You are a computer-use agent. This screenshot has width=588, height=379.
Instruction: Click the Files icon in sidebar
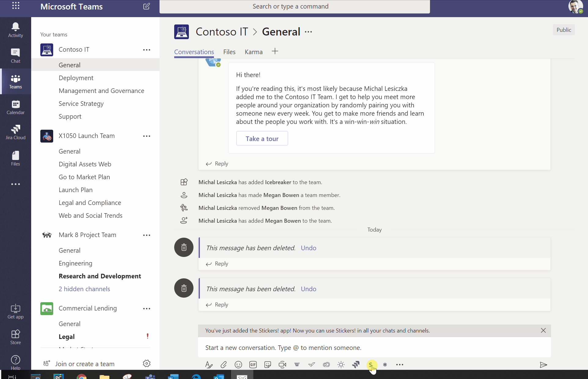tap(15, 159)
